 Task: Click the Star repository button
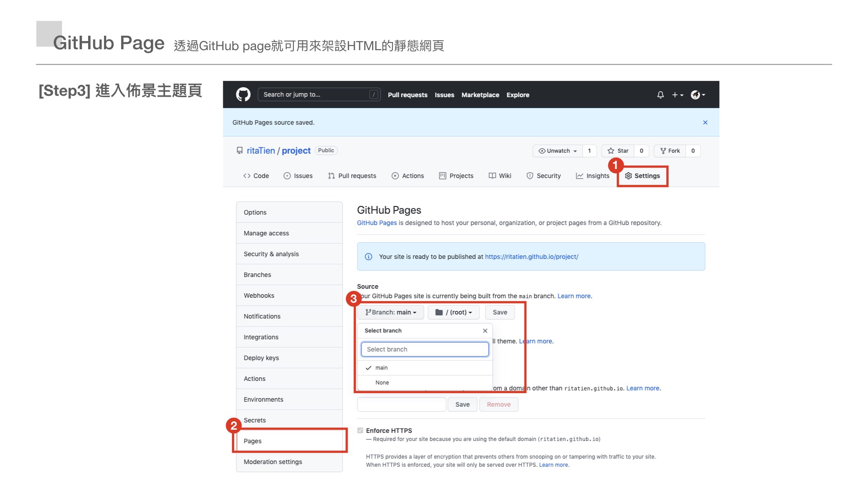pyautogui.click(x=618, y=151)
